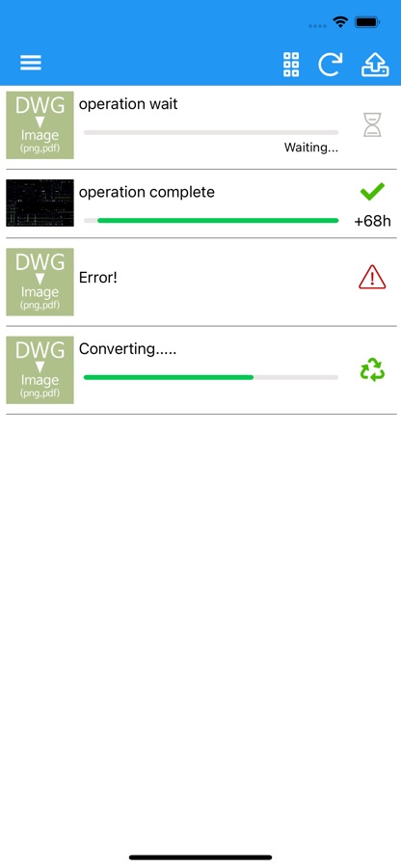Tap the empty waiting progress bar

pos(211,133)
